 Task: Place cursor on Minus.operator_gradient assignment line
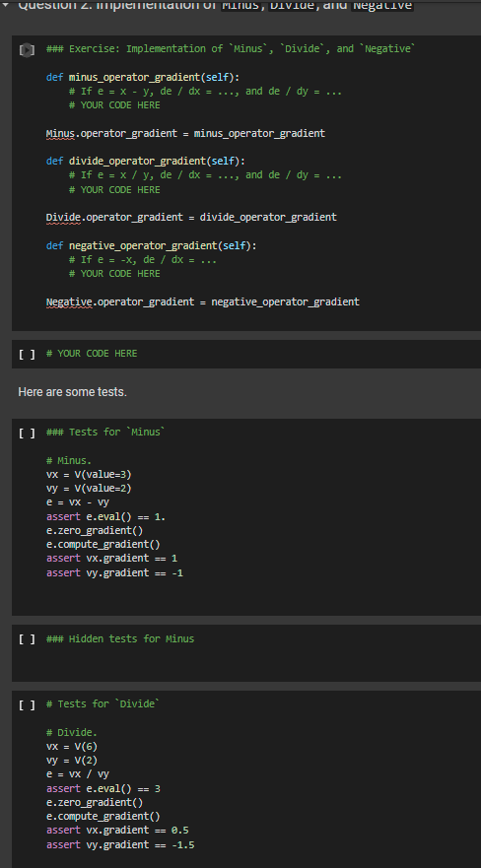pyautogui.click(x=185, y=133)
